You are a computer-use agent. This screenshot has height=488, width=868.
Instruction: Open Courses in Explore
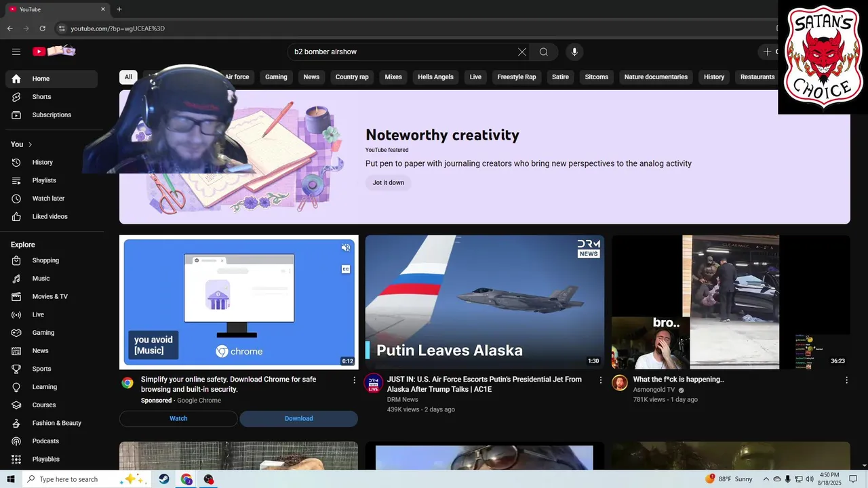tap(52, 405)
